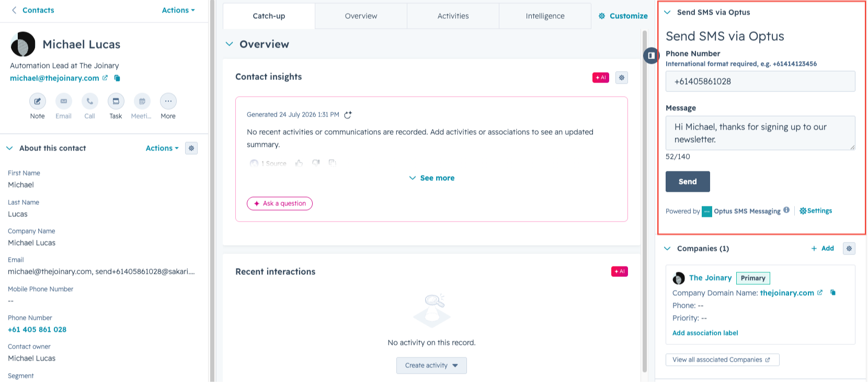Click Ask a question button
The height and width of the screenshot is (382, 868).
[x=280, y=203]
